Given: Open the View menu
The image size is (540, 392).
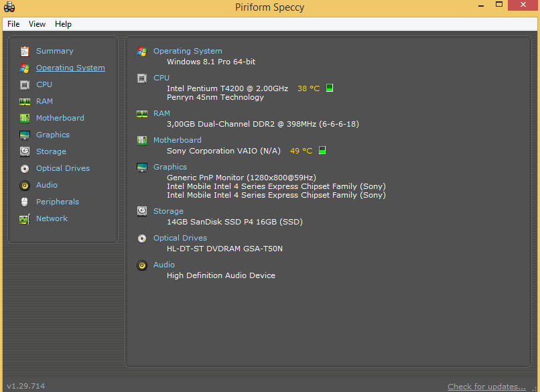Looking at the screenshot, I should click(37, 24).
